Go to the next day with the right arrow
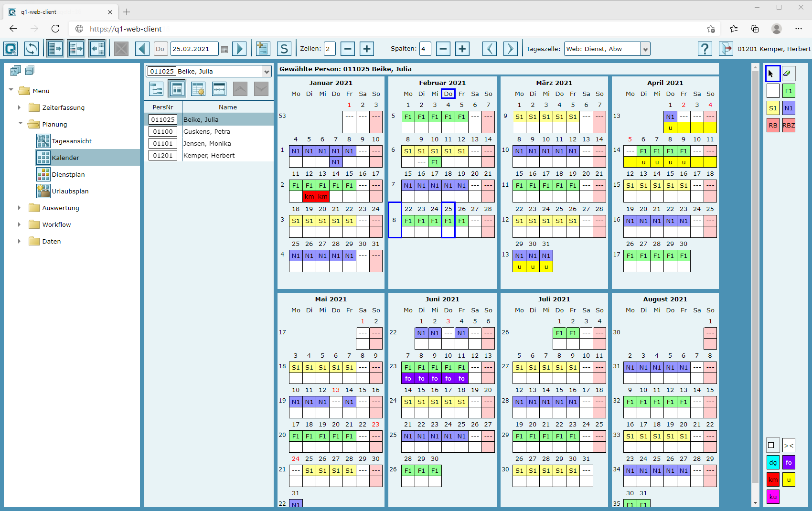Viewport: 812px width, 511px height. pos(240,49)
